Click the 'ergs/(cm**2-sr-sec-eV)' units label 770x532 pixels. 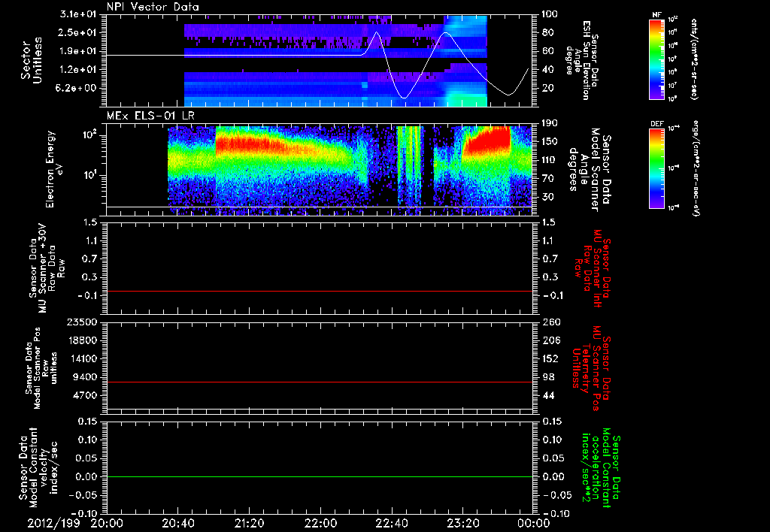tap(696, 168)
